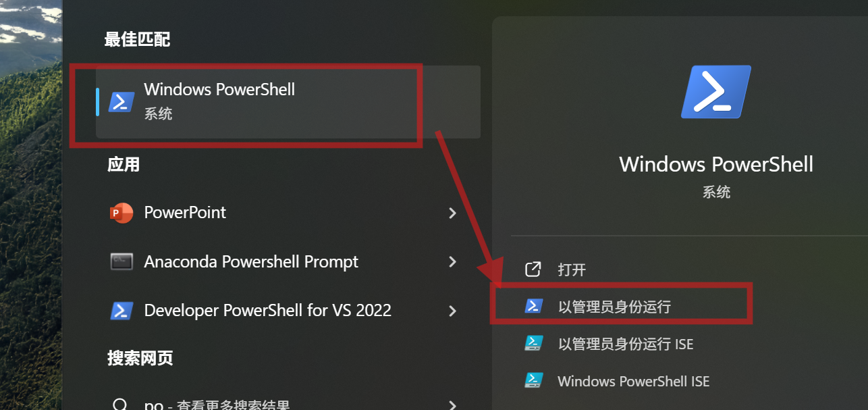Viewport: 868px width, 410px height.
Task: Click the Developer PowerShell for VS 2022 icon
Action: coord(121,311)
